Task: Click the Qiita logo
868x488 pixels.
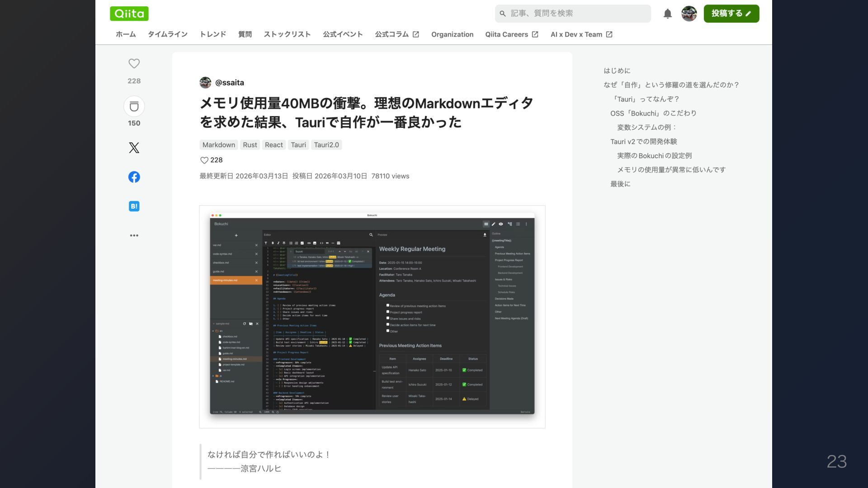Action: click(129, 14)
